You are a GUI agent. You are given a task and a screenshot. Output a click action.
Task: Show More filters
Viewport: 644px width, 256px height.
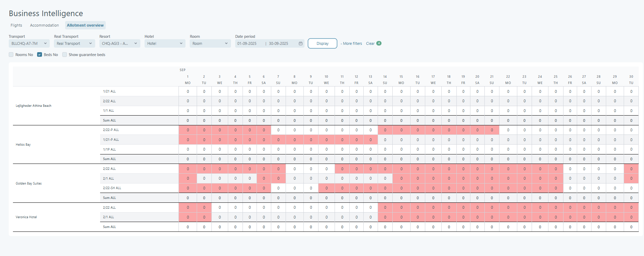[x=351, y=43]
